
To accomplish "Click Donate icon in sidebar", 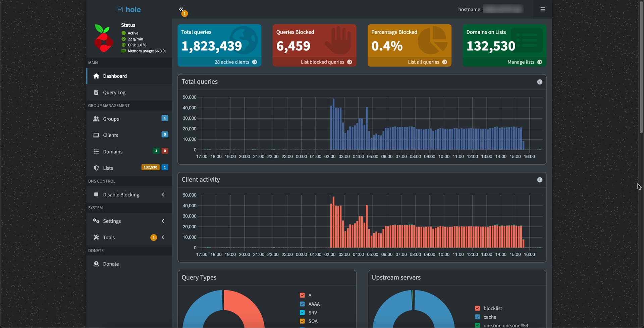I will 96,264.
